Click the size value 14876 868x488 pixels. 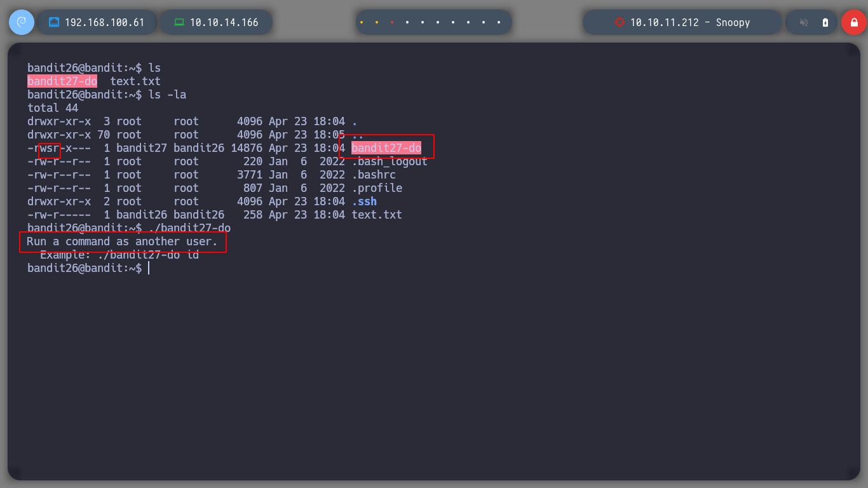point(247,148)
